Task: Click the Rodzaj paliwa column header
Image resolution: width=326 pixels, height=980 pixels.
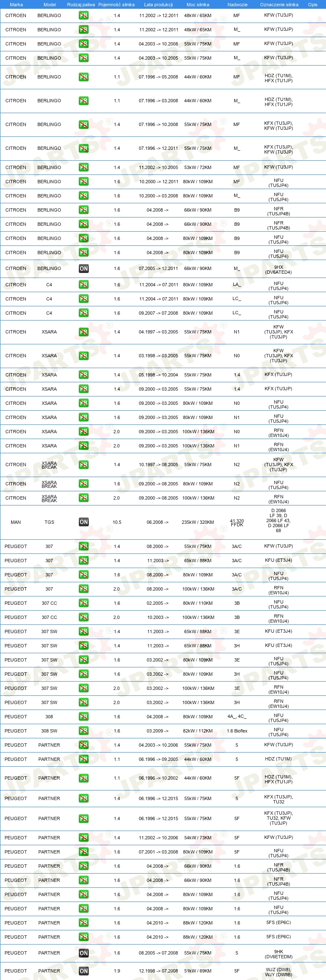Action: click(81, 5)
